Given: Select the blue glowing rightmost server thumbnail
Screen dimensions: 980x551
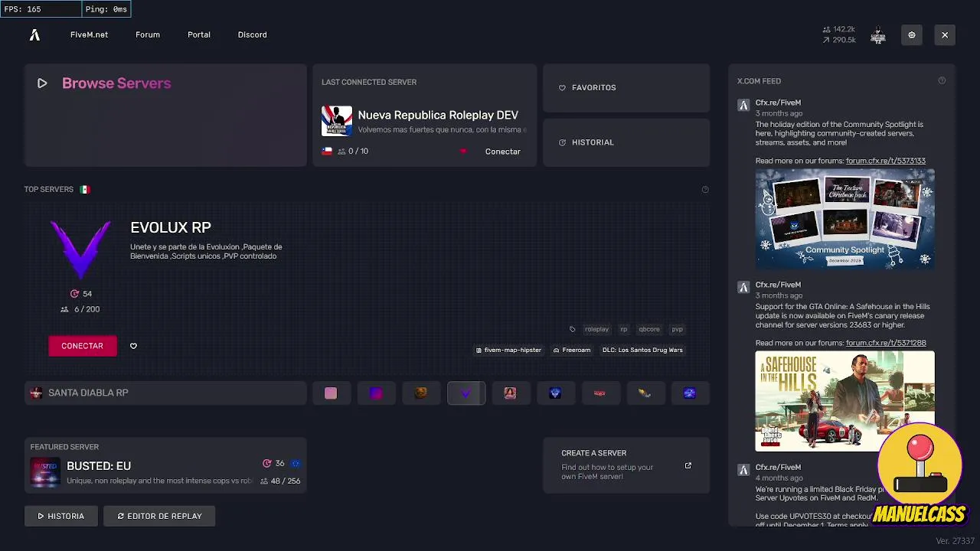Looking at the screenshot, I should tap(690, 393).
